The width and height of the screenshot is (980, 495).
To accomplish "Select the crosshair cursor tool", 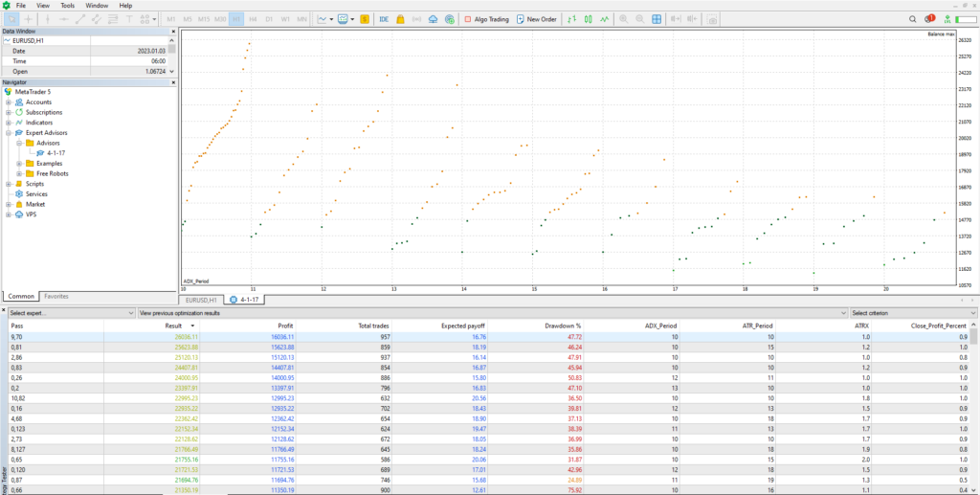I will click(29, 18).
